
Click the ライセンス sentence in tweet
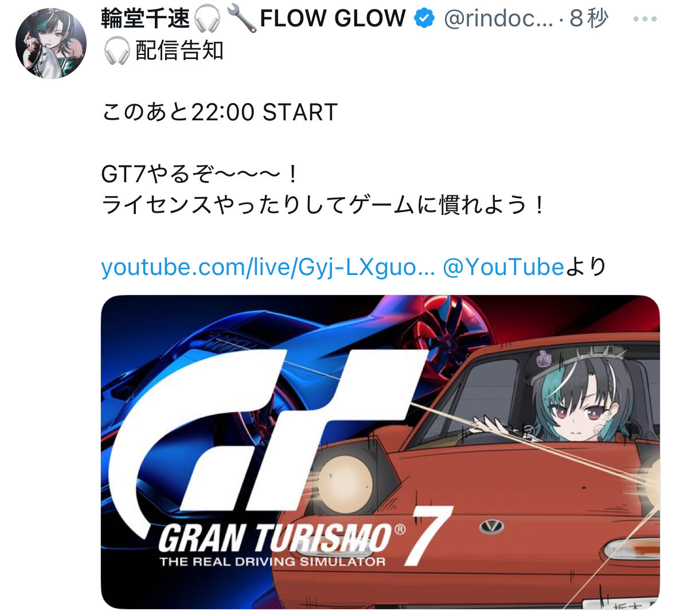[323, 205]
